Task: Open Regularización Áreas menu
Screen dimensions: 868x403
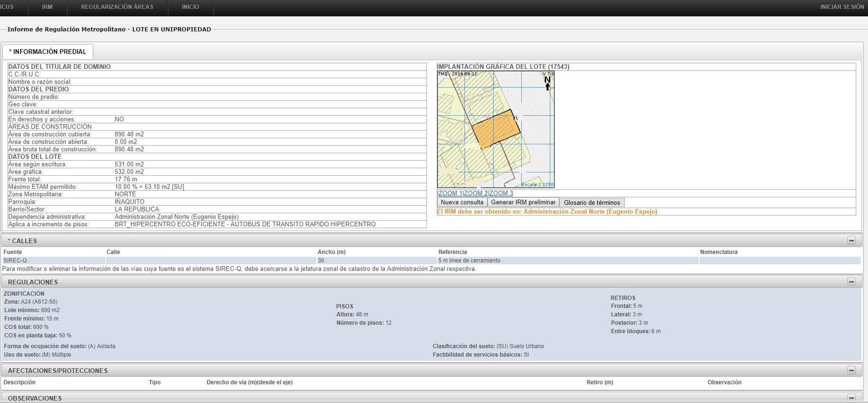Action: click(x=117, y=7)
